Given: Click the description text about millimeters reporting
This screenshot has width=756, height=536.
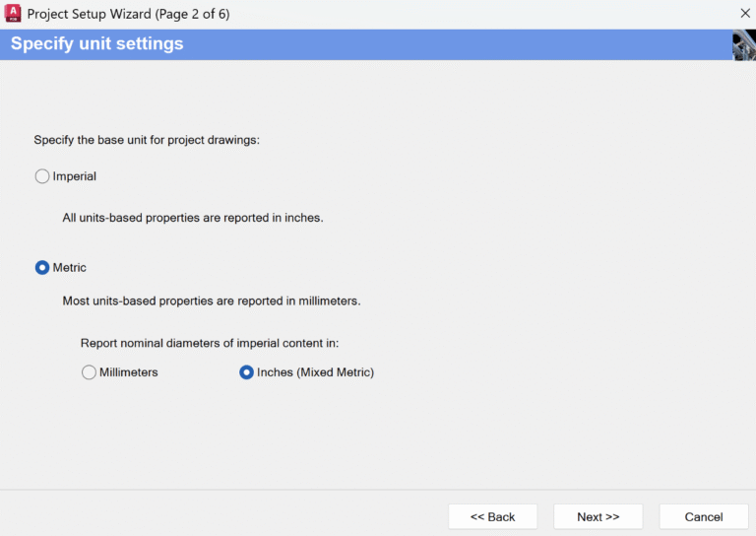Looking at the screenshot, I should [212, 301].
